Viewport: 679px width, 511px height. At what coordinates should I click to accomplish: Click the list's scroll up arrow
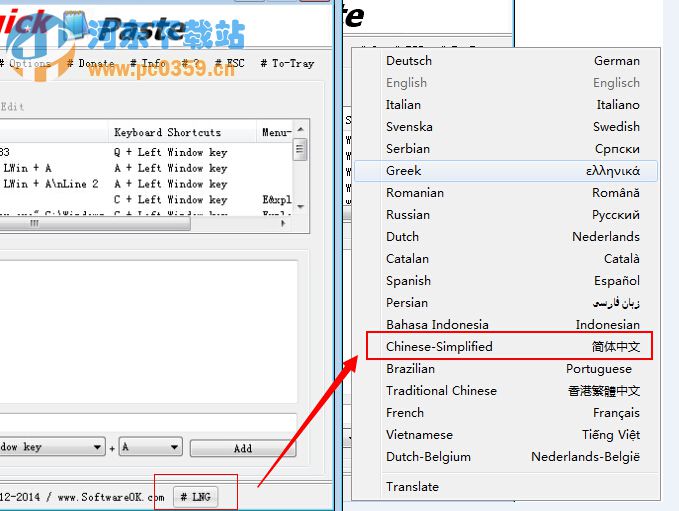(300, 129)
